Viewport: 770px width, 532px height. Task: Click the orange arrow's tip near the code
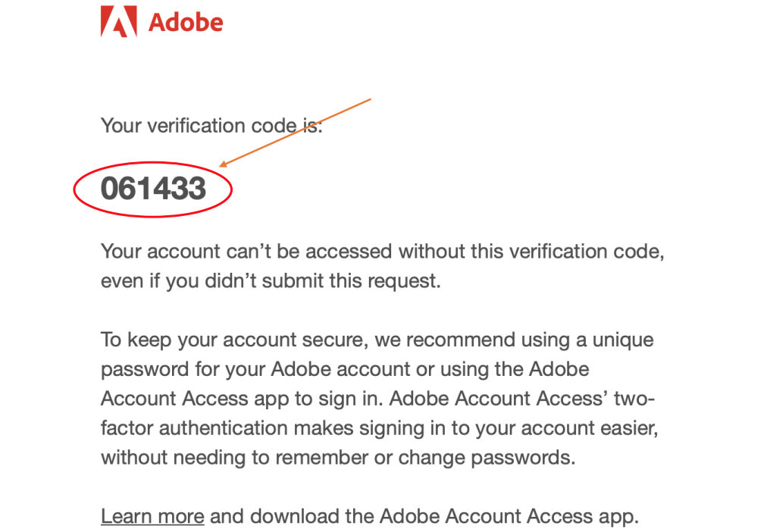(222, 165)
